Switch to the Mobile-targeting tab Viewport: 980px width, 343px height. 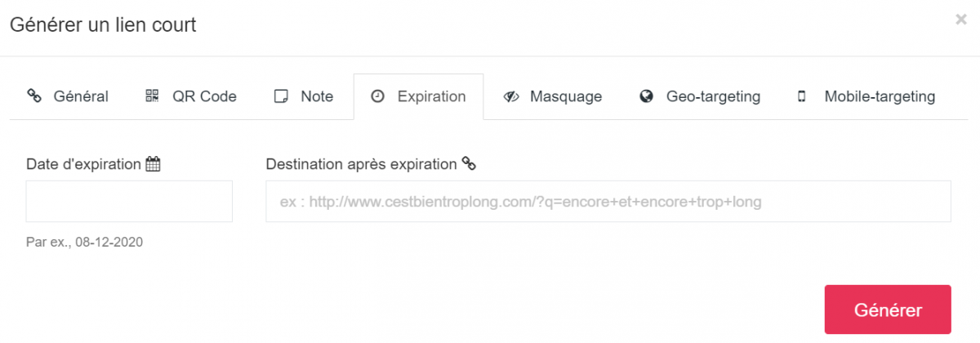point(866,96)
